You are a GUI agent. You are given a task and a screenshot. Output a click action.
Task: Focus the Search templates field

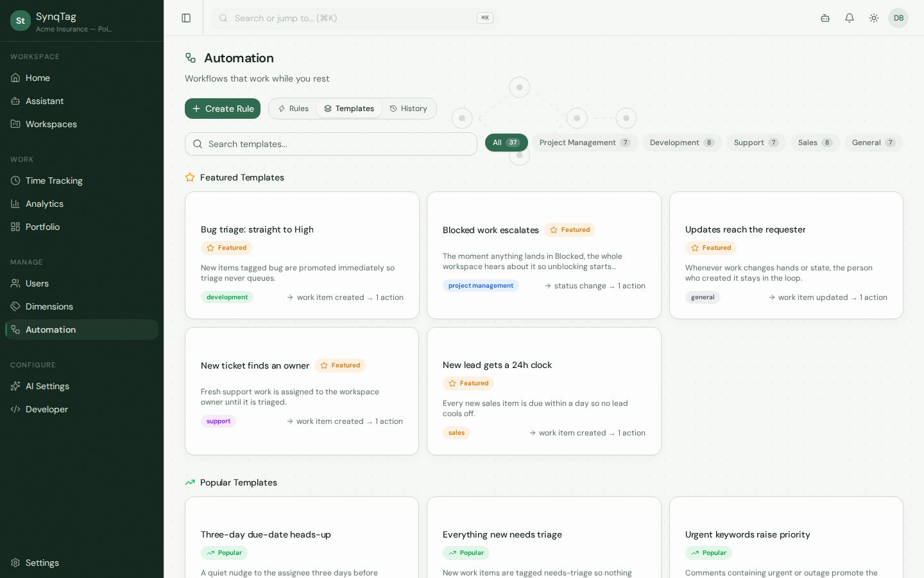pyautogui.click(x=331, y=144)
